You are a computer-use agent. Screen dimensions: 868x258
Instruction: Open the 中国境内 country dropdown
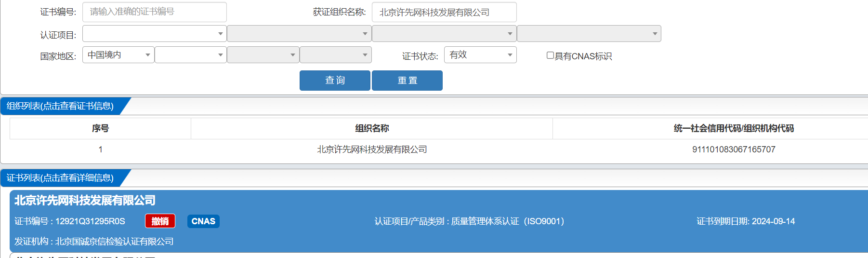coord(118,55)
